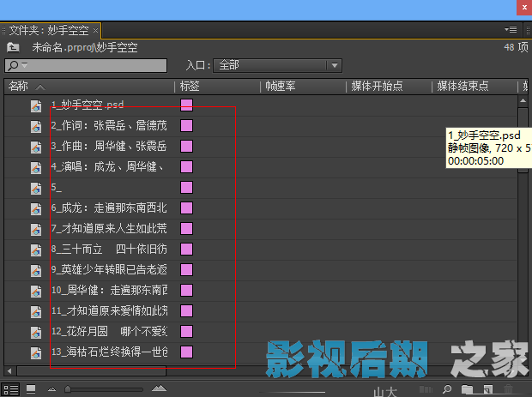Open the search magnifier dropdown
Viewport: 532px width, 397px height.
coord(17,65)
